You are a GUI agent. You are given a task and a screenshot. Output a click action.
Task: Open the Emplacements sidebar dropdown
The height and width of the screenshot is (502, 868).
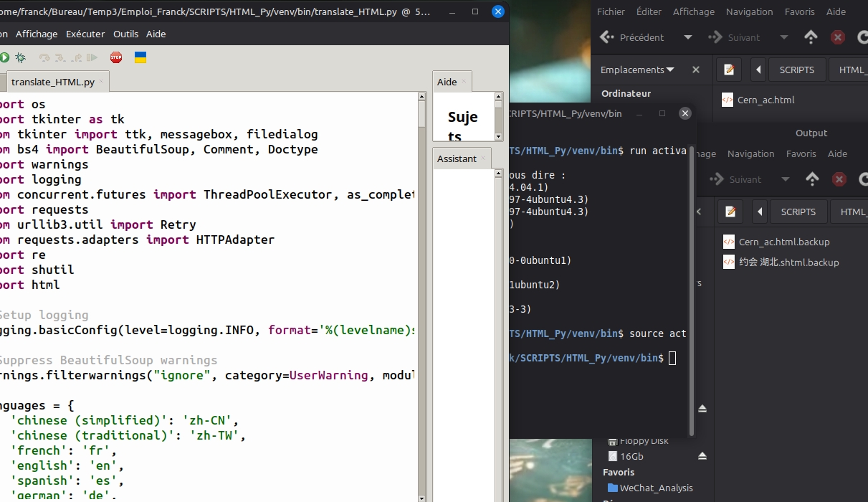coord(670,70)
